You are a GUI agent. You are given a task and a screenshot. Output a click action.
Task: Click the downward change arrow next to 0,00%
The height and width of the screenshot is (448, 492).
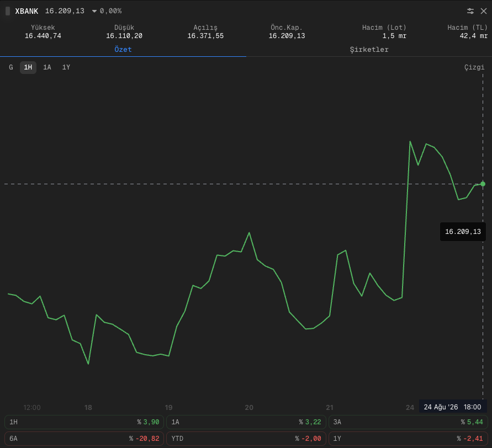click(x=94, y=11)
